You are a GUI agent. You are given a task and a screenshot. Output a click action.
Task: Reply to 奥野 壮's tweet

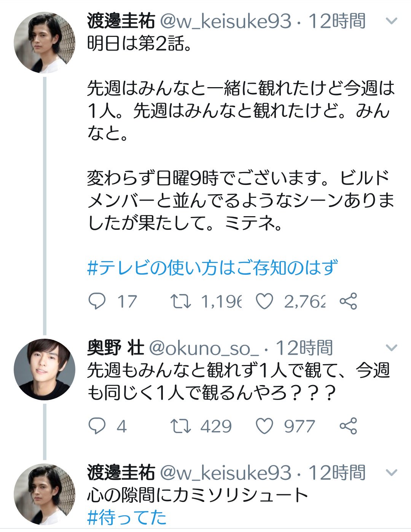pyautogui.click(x=97, y=426)
